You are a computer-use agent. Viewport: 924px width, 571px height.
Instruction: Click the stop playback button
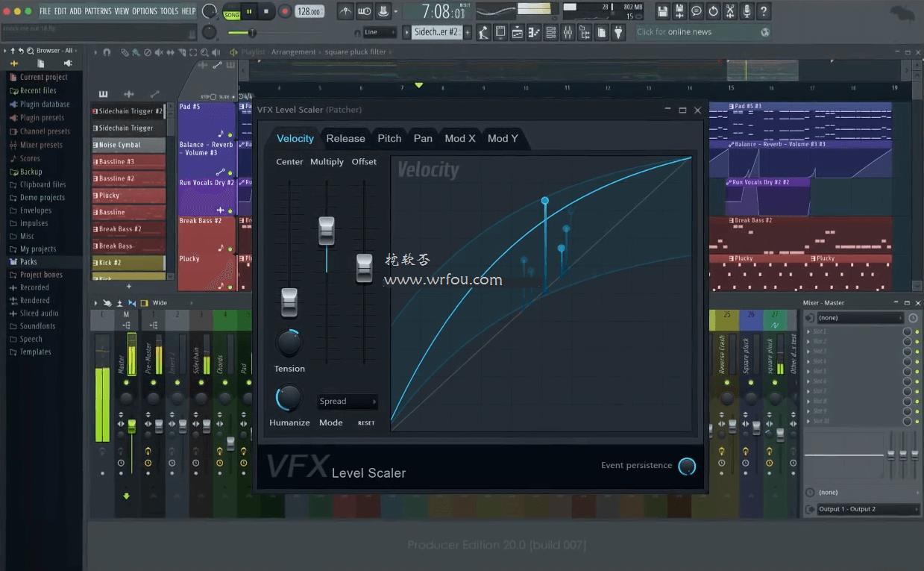(267, 11)
